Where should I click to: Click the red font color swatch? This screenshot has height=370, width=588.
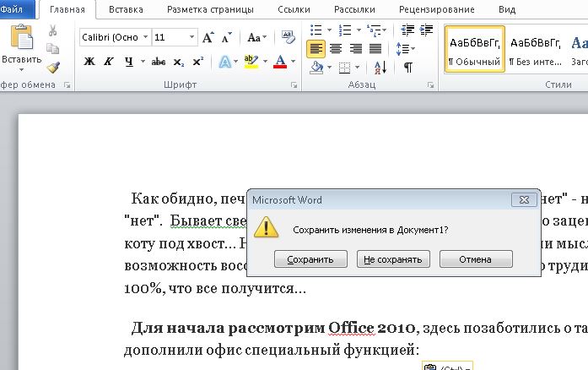280,62
